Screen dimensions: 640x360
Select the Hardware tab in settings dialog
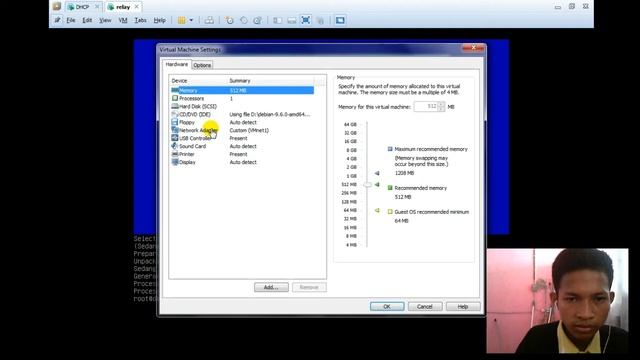(177, 64)
